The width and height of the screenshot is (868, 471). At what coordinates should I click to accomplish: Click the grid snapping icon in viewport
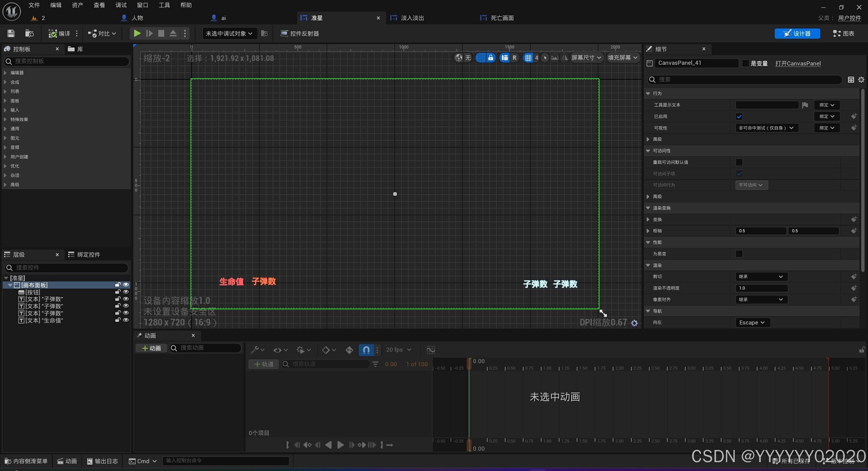tap(528, 58)
